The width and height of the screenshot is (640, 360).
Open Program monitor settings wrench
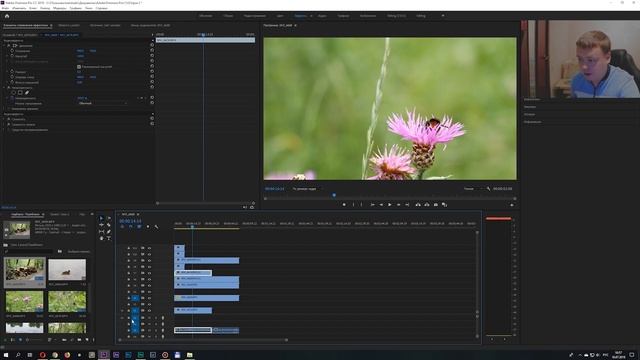[488, 189]
